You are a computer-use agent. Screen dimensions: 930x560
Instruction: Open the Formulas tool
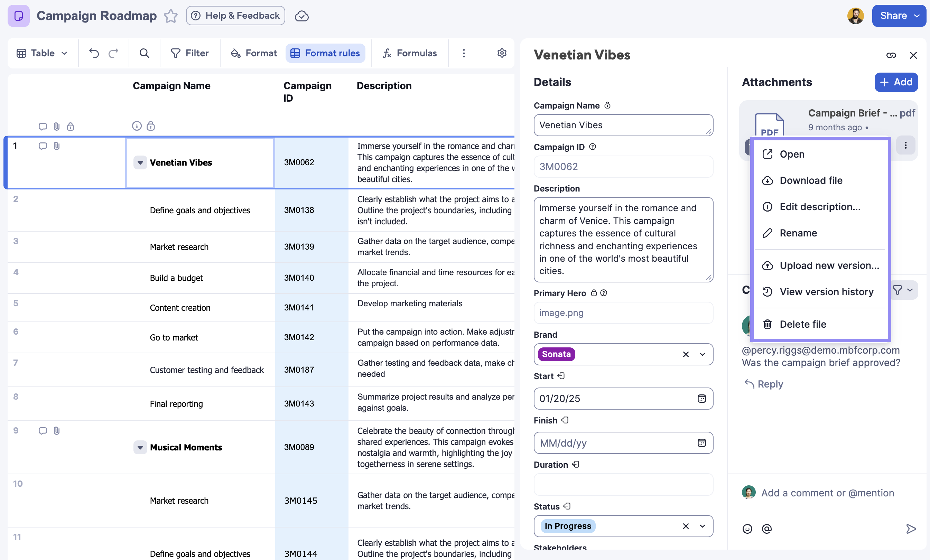(x=410, y=53)
